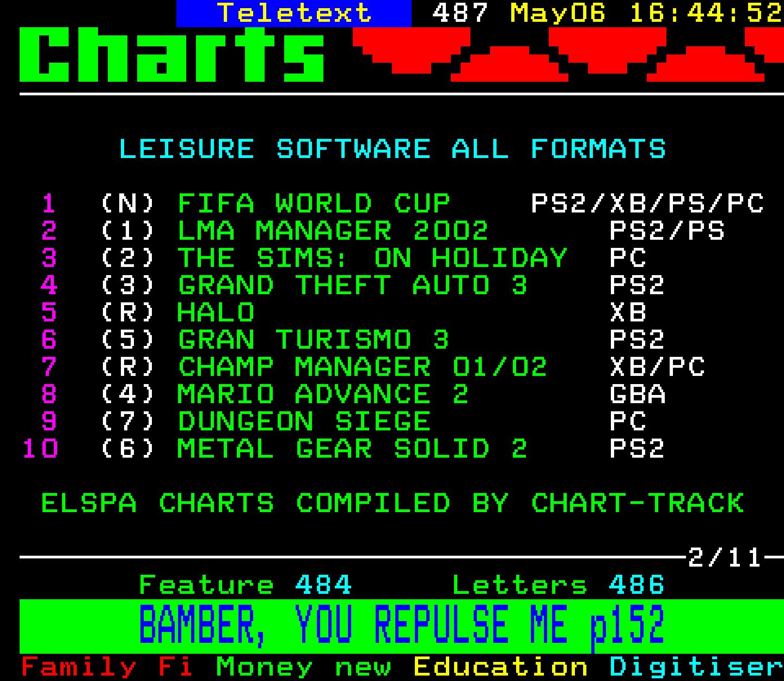Select chart entry THE SIMS: ON HOLIDAY
This screenshot has height=681, width=784.
372,258
